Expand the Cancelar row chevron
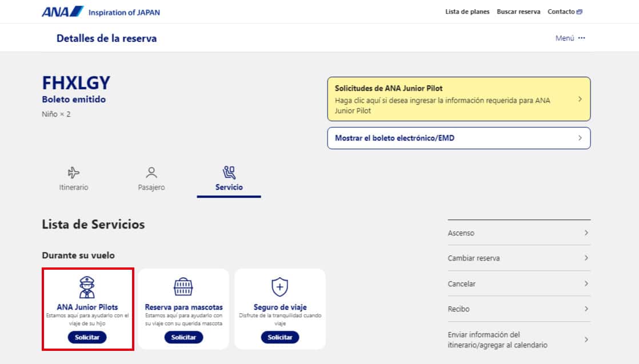Image resolution: width=639 pixels, height=364 pixels. 586,283
